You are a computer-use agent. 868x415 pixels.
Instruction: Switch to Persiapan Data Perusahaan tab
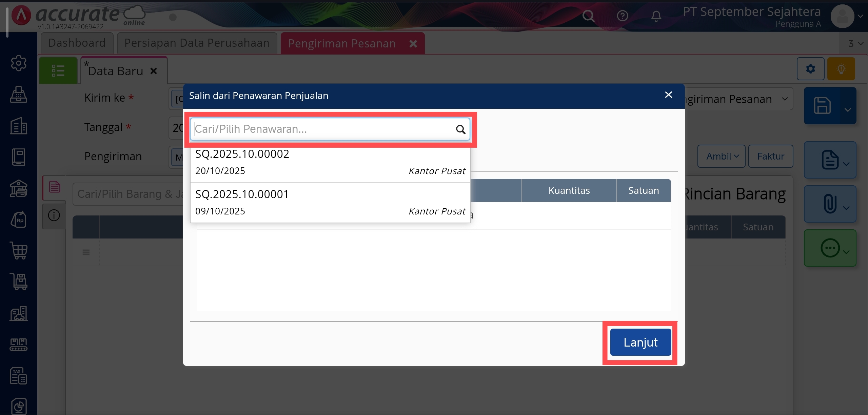pos(197,43)
